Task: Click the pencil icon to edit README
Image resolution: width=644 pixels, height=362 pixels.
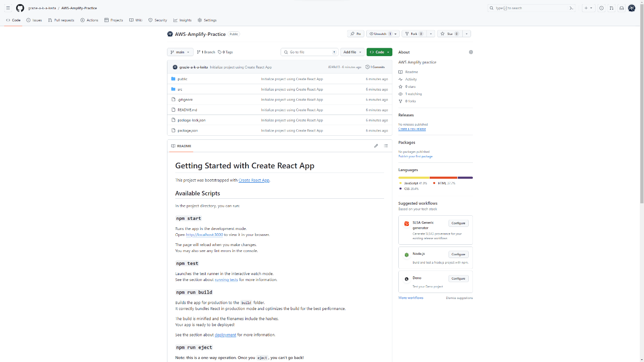Action: tap(376, 146)
